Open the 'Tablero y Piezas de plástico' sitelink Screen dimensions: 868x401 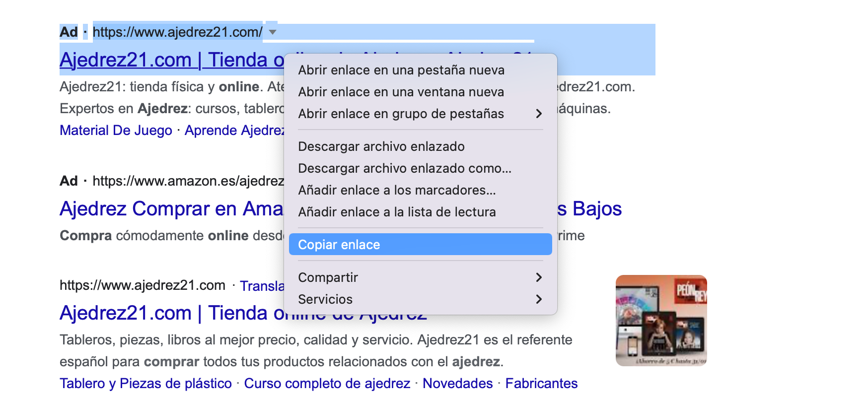coord(145,384)
